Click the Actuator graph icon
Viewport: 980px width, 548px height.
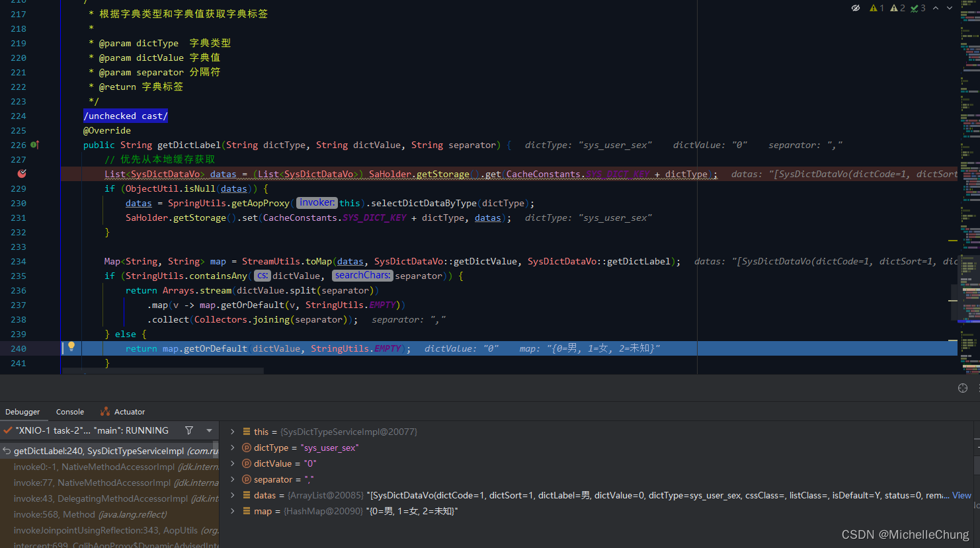click(106, 411)
